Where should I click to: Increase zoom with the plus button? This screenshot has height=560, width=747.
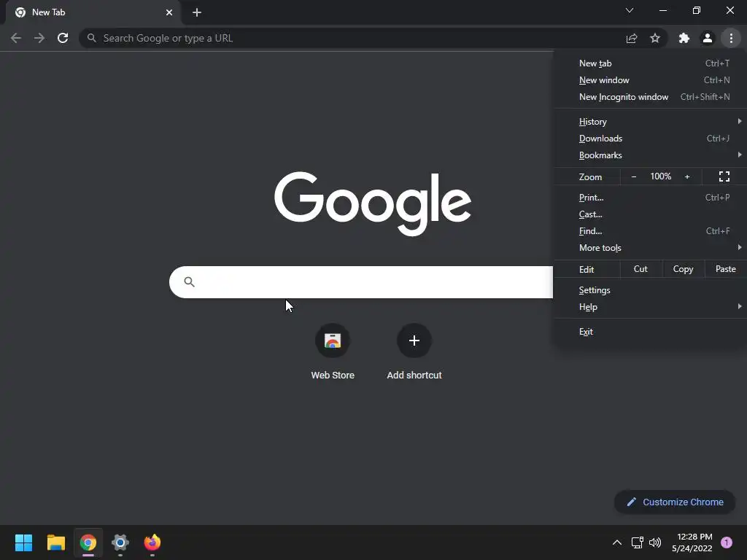687,176
